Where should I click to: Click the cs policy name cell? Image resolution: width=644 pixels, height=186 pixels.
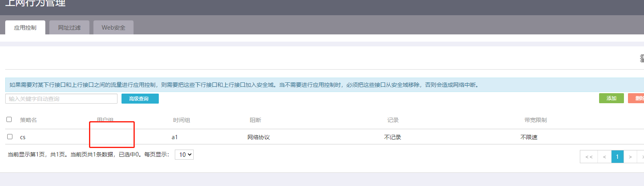coord(23,137)
